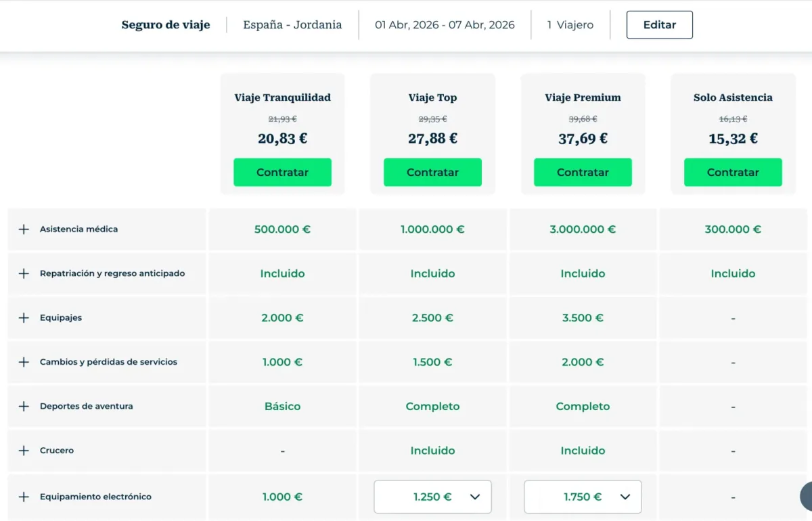Click the 2.500 € Equipajes value
This screenshot has width=812, height=521.
point(433,318)
